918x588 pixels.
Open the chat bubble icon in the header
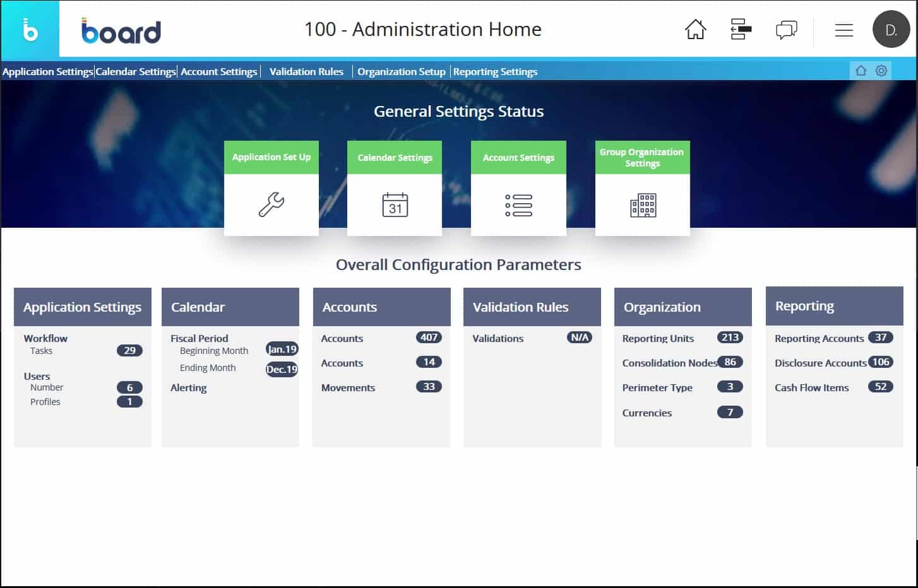coord(786,29)
